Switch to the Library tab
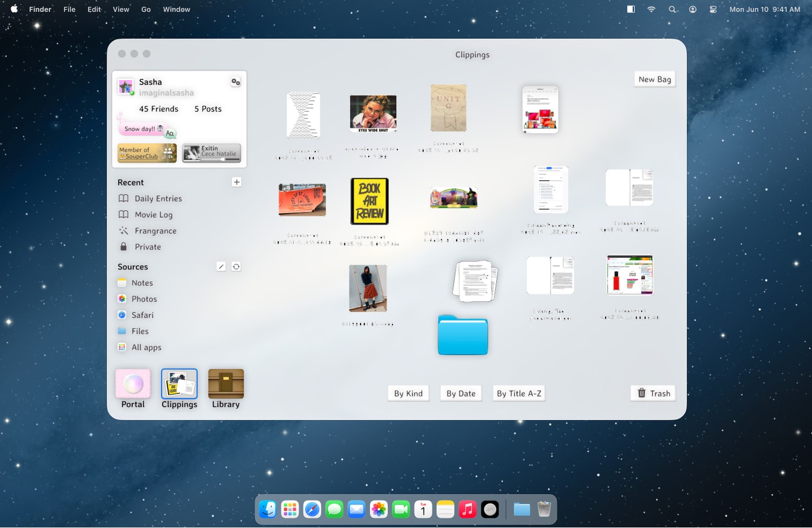This screenshot has width=812, height=528. pyautogui.click(x=226, y=389)
